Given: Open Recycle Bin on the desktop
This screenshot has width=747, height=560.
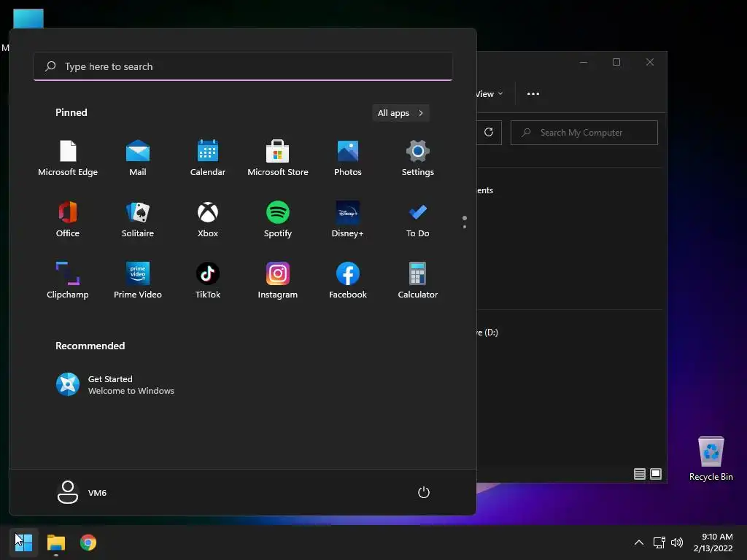Looking at the screenshot, I should point(711,459).
